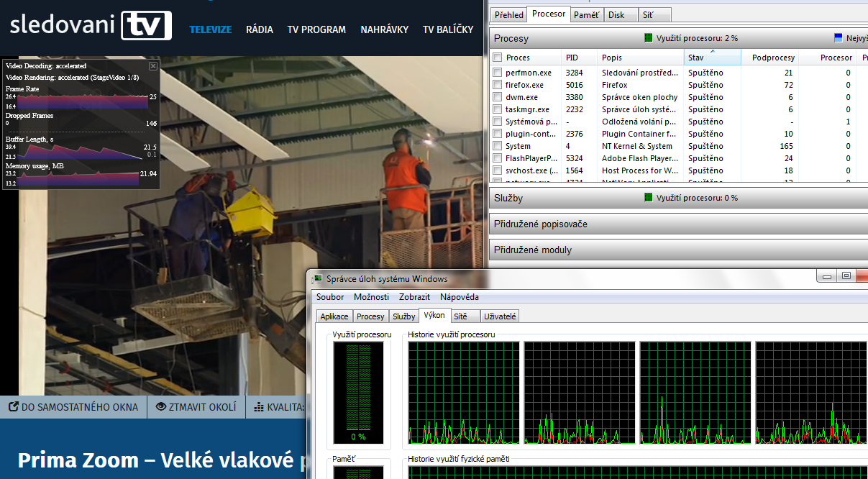Go to Rádia page
The image size is (868, 479).
260,29
